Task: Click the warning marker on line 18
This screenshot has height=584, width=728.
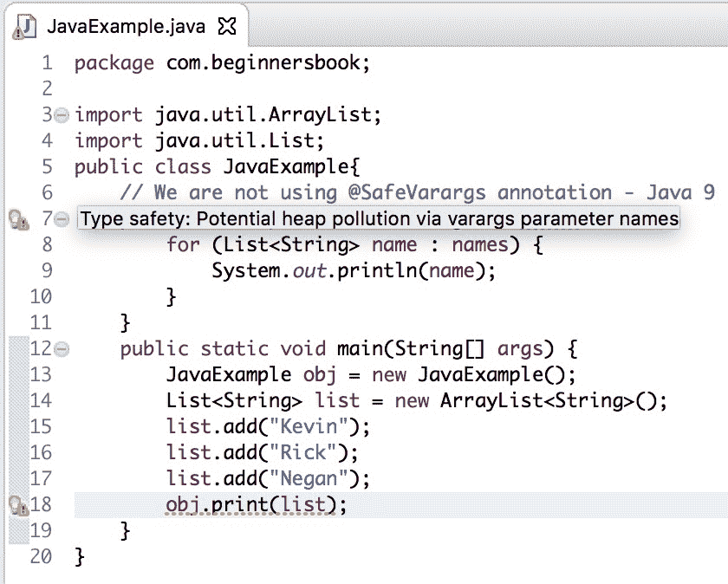Action: pyautogui.click(x=19, y=505)
